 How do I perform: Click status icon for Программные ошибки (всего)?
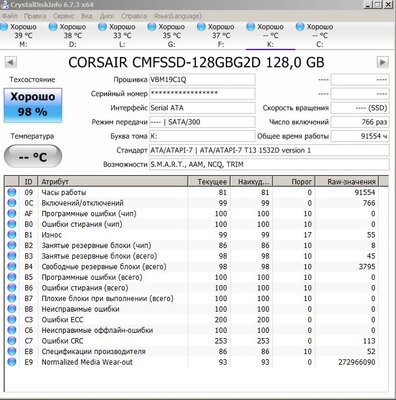(12, 277)
